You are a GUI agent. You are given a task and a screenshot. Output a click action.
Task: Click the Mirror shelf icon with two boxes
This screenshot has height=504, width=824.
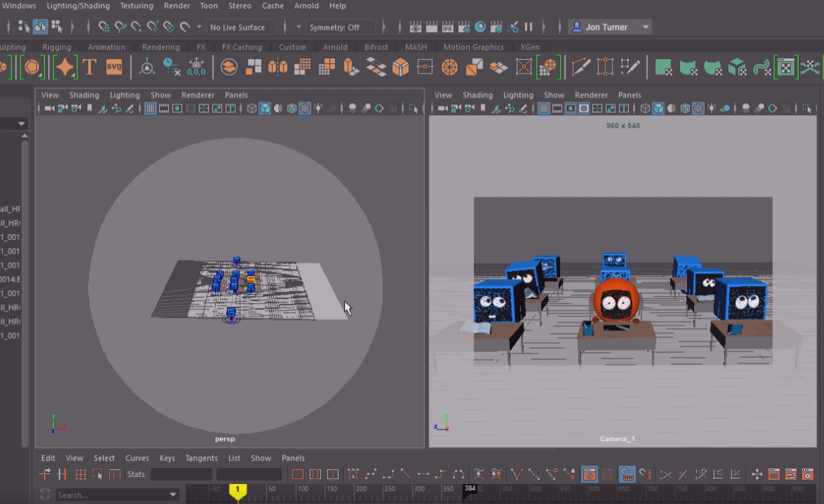point(278,67)
